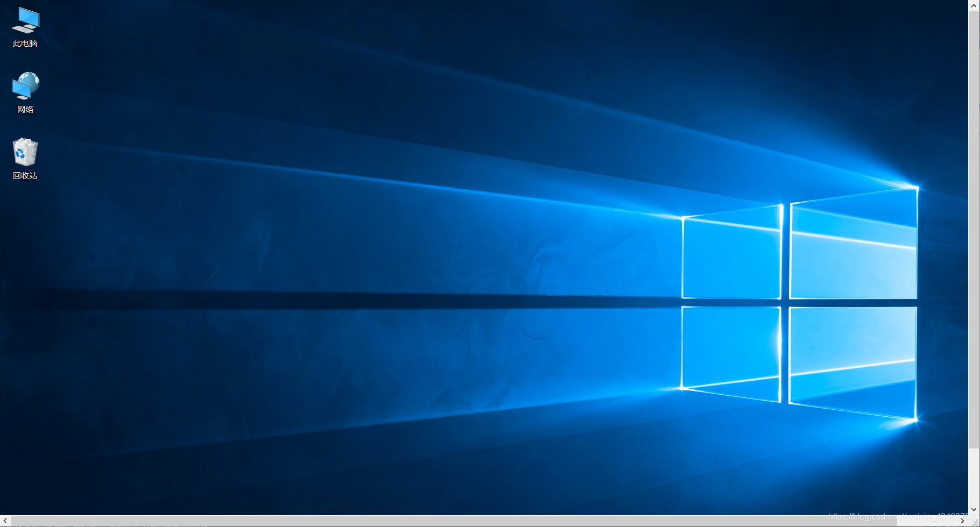This screenshot has width=980, height=527.
Task: Click the horizontal scrollbar thumb
Action: (x=454, y=521)
